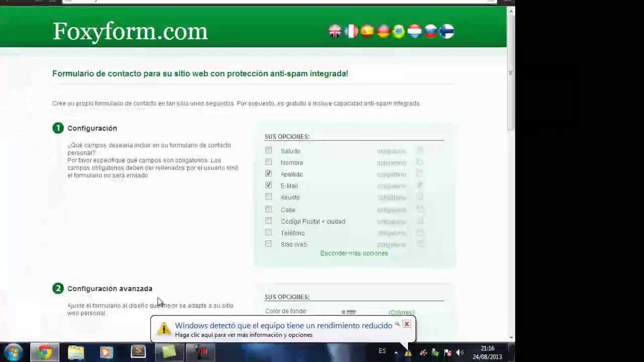Select the German flag language icon
644x362 pixels.
(383, 32)
